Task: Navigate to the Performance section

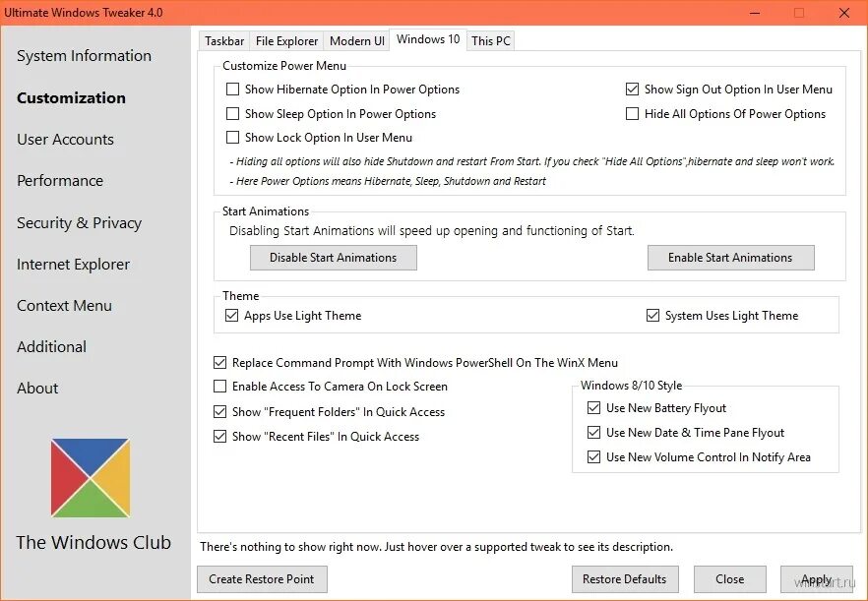Action: point(60,181)
